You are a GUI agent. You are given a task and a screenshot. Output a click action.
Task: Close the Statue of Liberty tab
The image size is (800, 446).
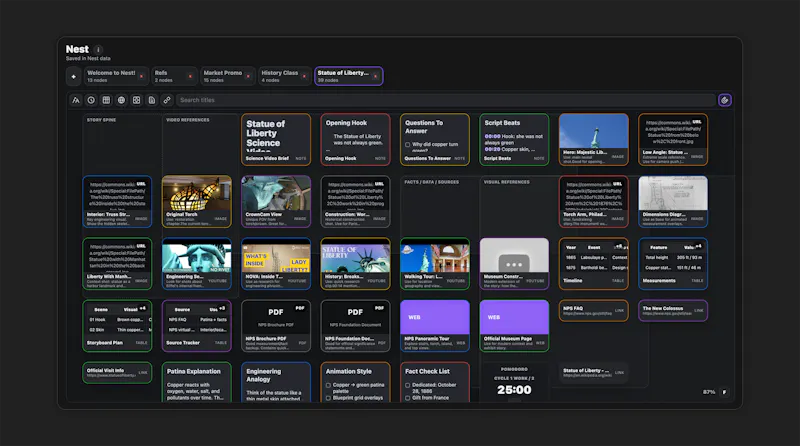(376, 77)
